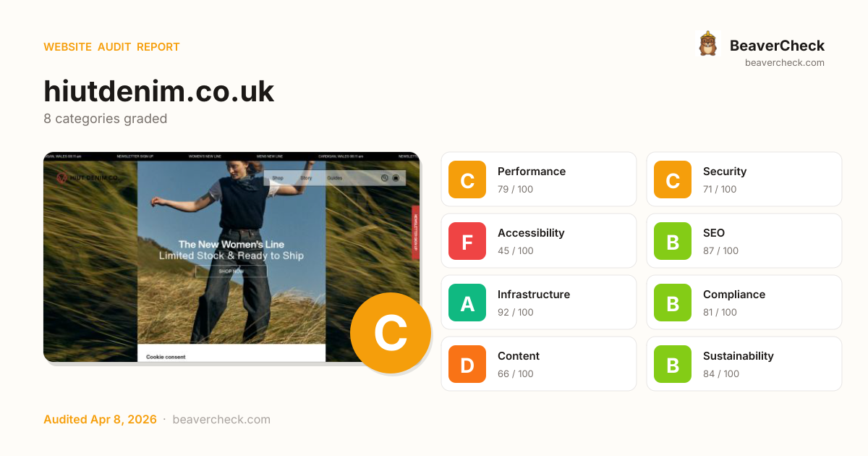Click the BeaverCheck beaver logo icon
The image size is (868, 456).
point(707,44)
